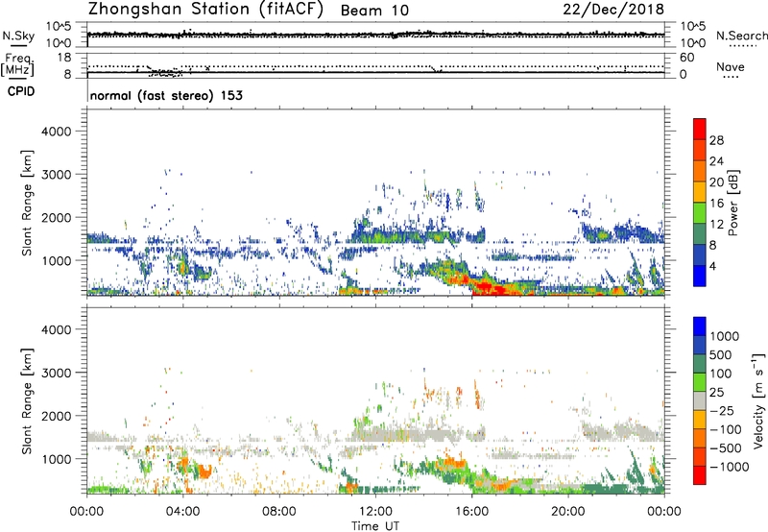Click the "16" label on the power colorbar
Viewport: 768px width, 532px height.
pos(716,204)
